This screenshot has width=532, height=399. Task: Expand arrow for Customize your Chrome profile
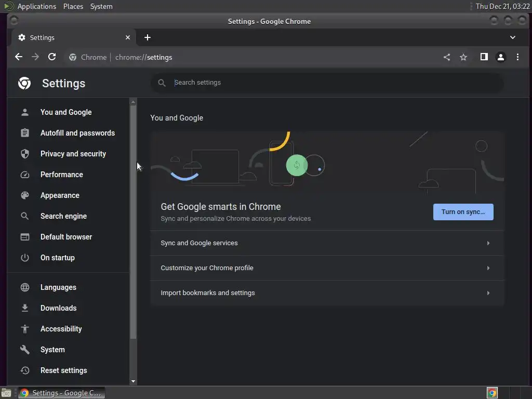(488, 268)
